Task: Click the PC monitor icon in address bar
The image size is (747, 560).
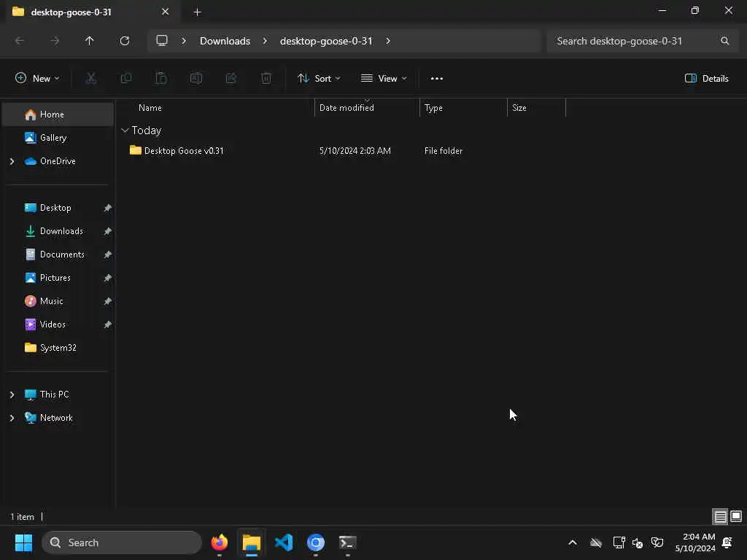Action: [162, 41]
